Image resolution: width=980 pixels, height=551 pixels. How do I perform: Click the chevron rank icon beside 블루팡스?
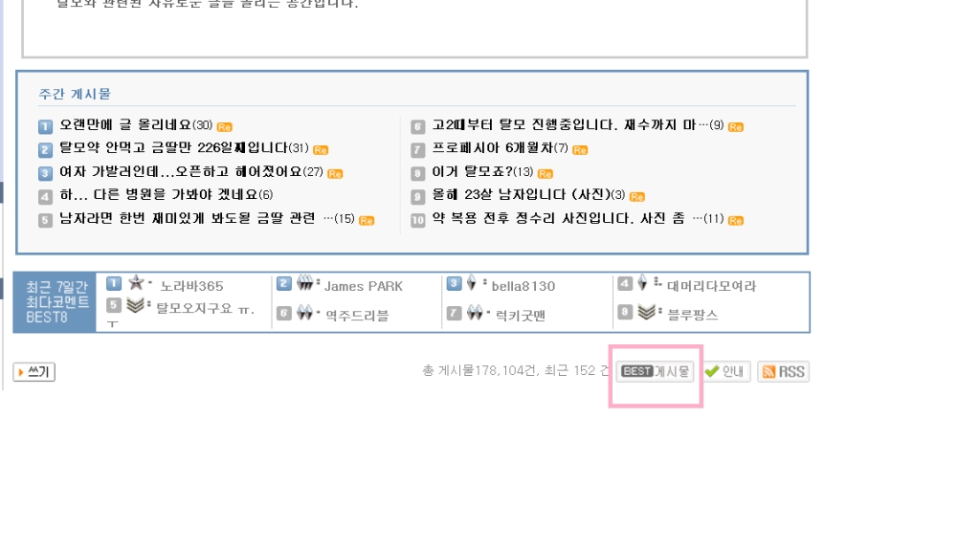(646, 311)
